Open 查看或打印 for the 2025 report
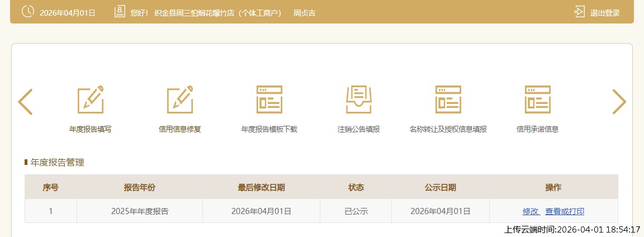The height and width of the screenshot is (237, 644). coord(565,211)
